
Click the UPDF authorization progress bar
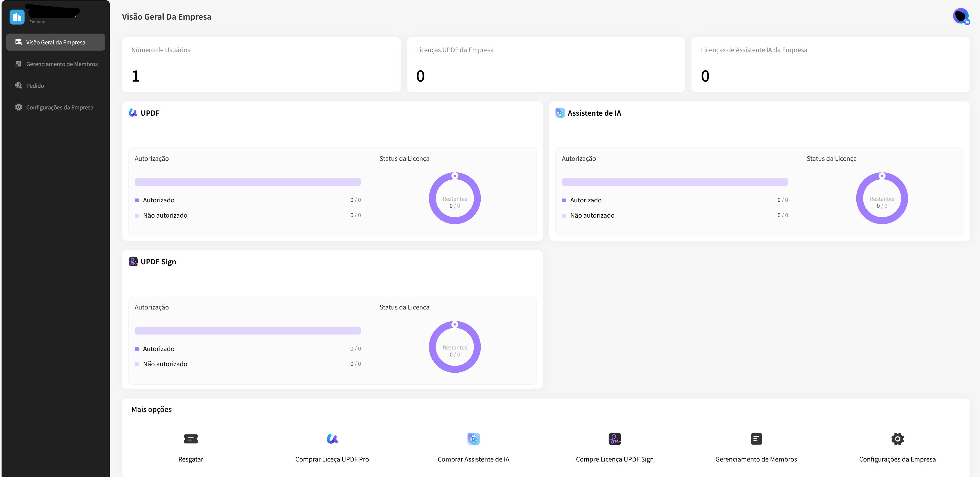[x=248, y=182]
